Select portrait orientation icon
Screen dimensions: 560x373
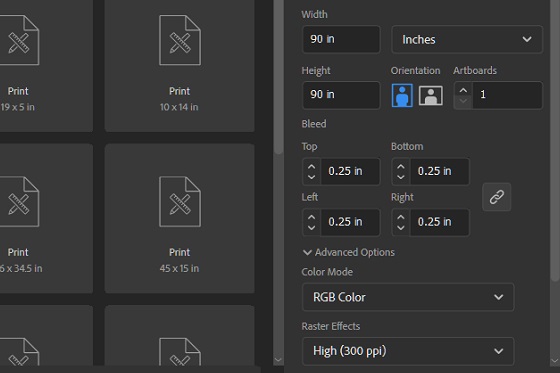[x=402, y=95]
